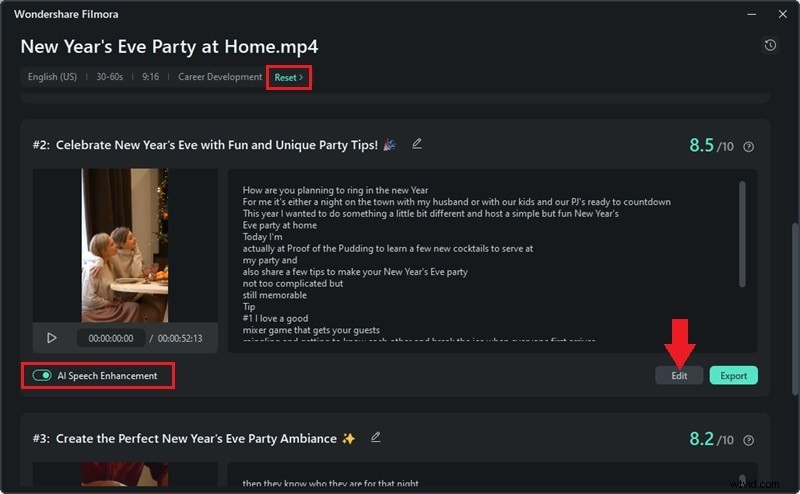Close the Filmora window
The image size is (800, 494).
coord(780,14)
